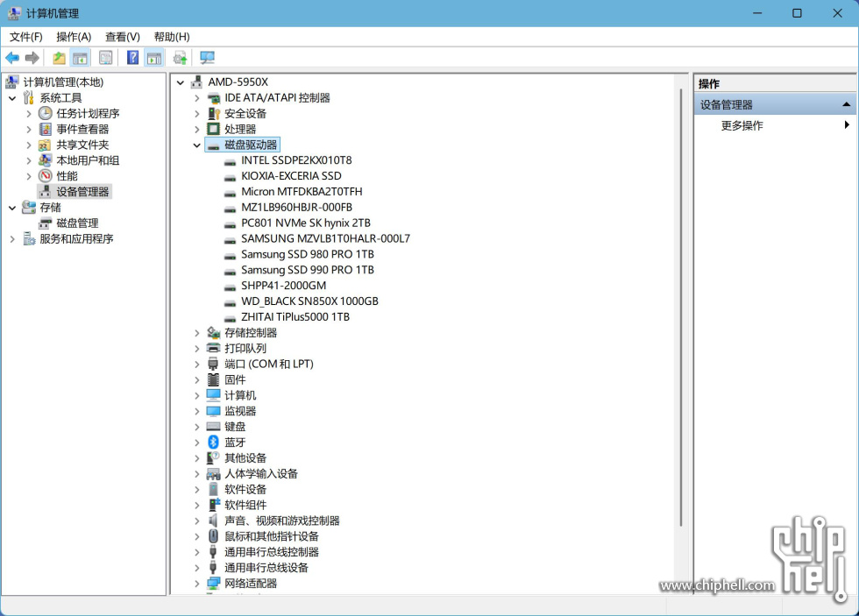859x616 pixels.
Task: Click the 处理器 processor chip icon
Action: click(x=213, y=129)
